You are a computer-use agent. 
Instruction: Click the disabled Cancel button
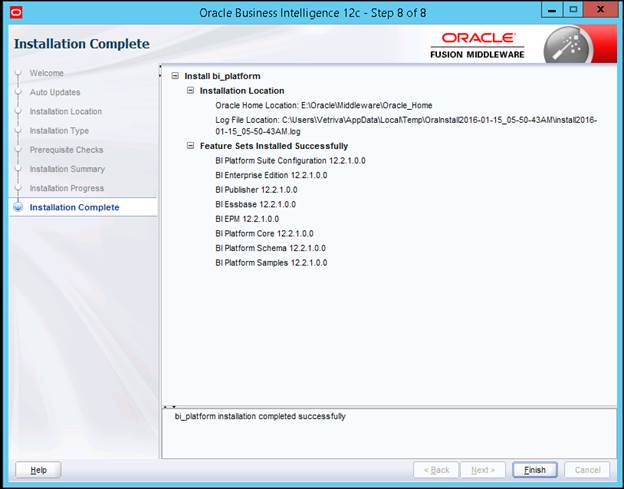[x=587, y=470]
